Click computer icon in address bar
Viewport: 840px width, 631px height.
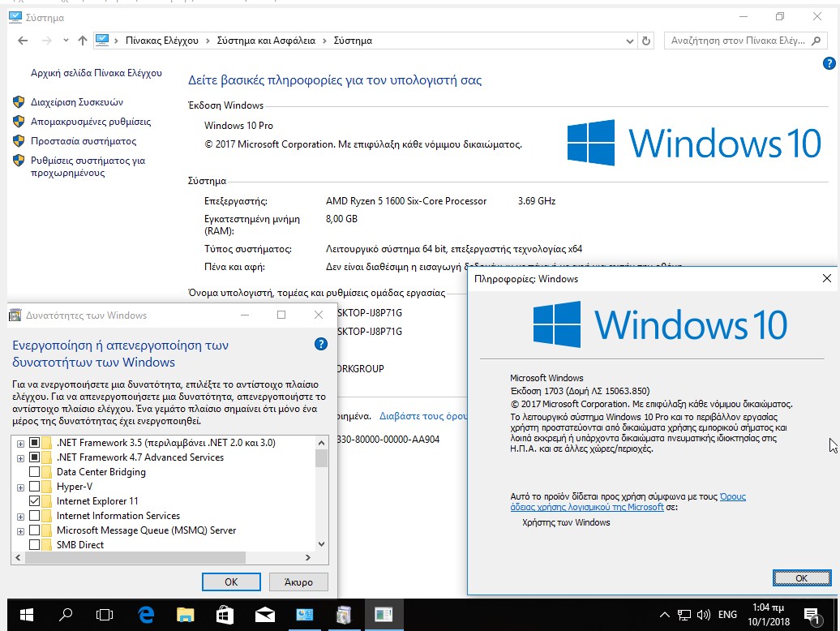(102, 41)
